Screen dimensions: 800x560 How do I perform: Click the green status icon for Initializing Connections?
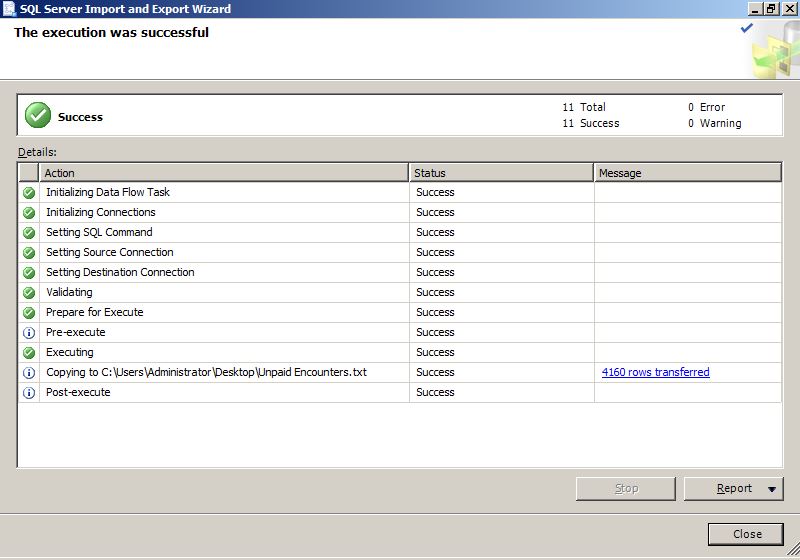tap(29, 213)
